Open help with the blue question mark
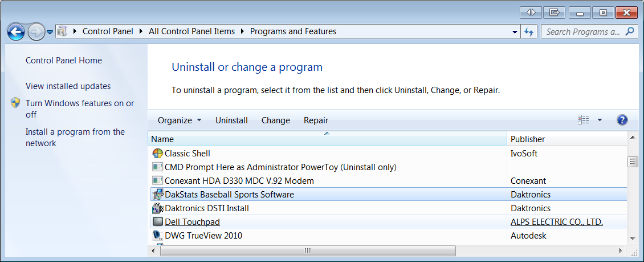Screen dimensions: 644x262 click(622, 120)
